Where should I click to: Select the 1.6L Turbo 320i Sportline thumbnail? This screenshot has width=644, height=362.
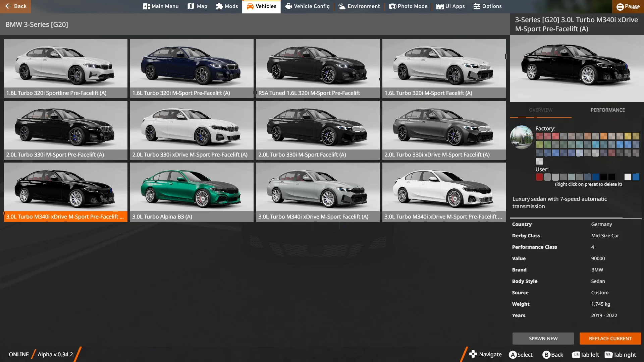(65, 68)
